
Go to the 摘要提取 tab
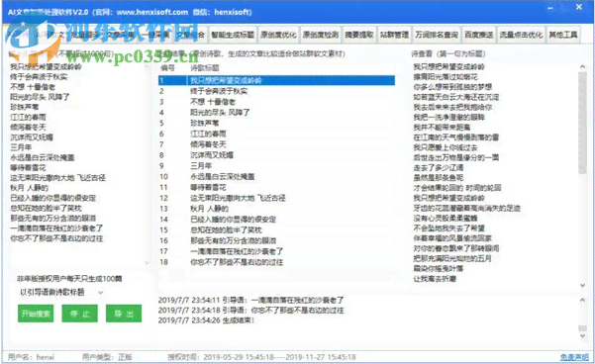(x=359, y=35)
